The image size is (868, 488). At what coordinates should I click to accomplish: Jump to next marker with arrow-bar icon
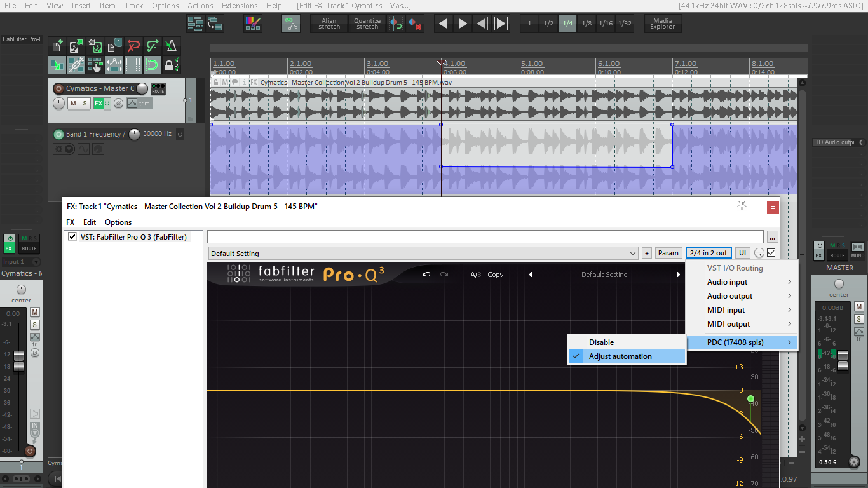[501, 24]
